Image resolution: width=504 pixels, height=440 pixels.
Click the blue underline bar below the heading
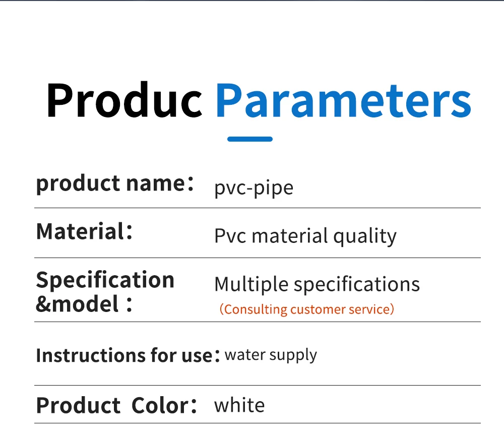click(x=250, y=139)
